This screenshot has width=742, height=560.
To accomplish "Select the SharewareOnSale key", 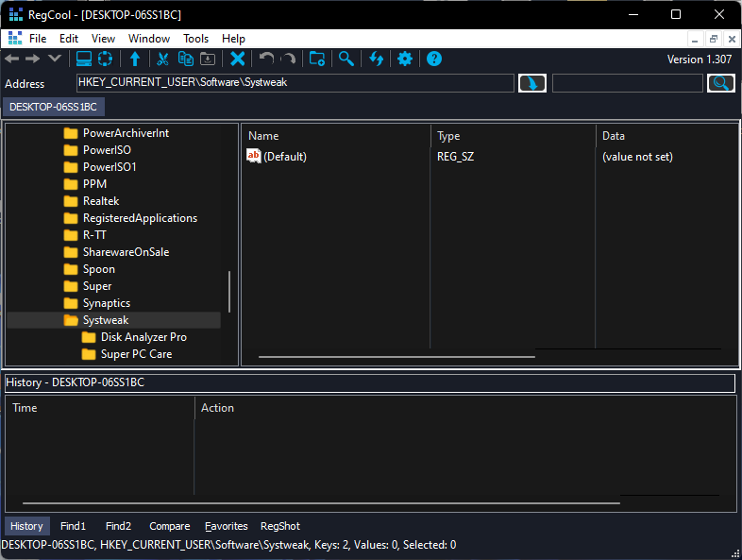I will click(x=126, y=252).
